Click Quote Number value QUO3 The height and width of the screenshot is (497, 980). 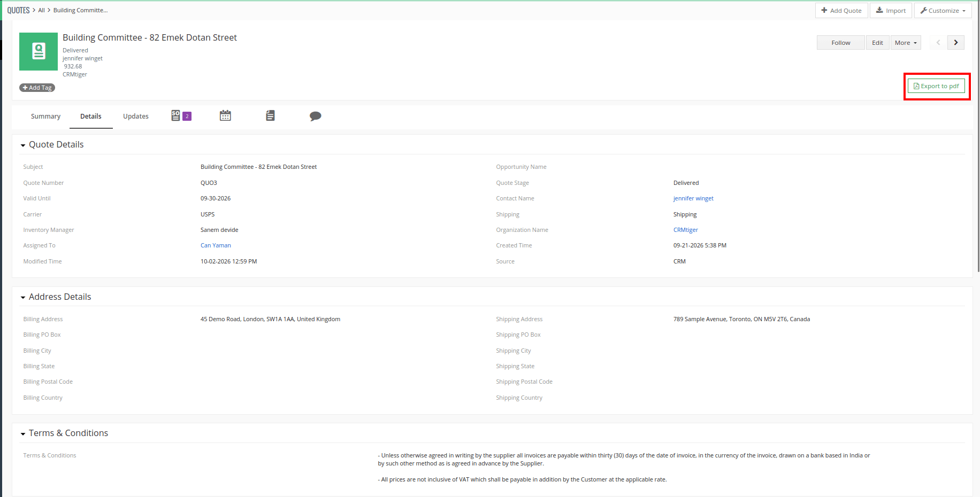click(209, 183)
